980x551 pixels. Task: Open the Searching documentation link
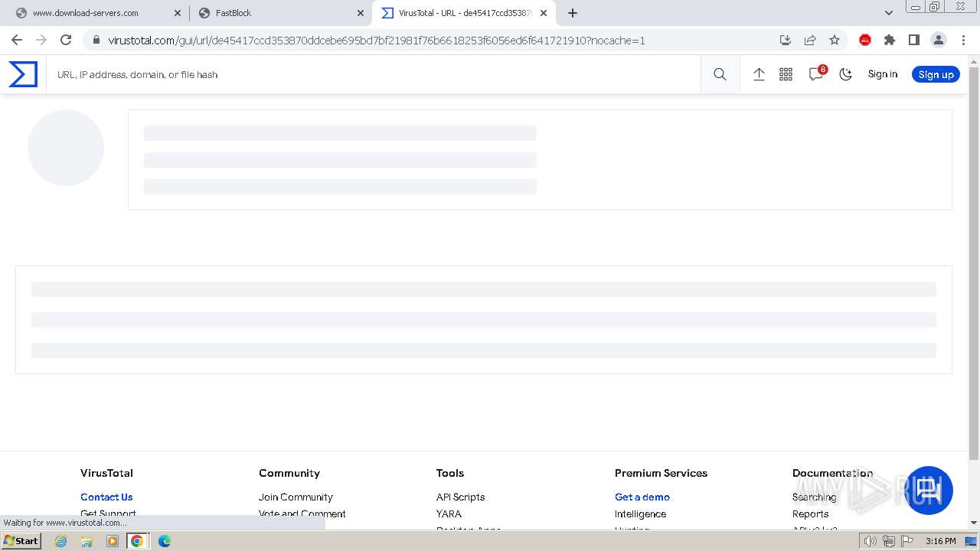pos(814,497)
